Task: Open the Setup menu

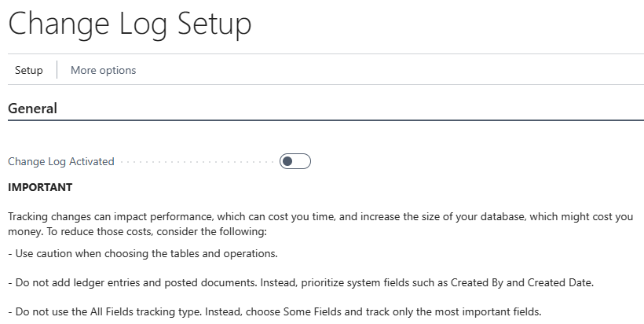Action: tap(29, 70)
